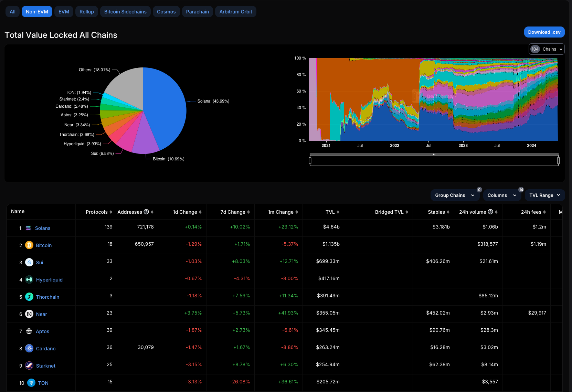Open the Sui chain link

tap(40, 263)
